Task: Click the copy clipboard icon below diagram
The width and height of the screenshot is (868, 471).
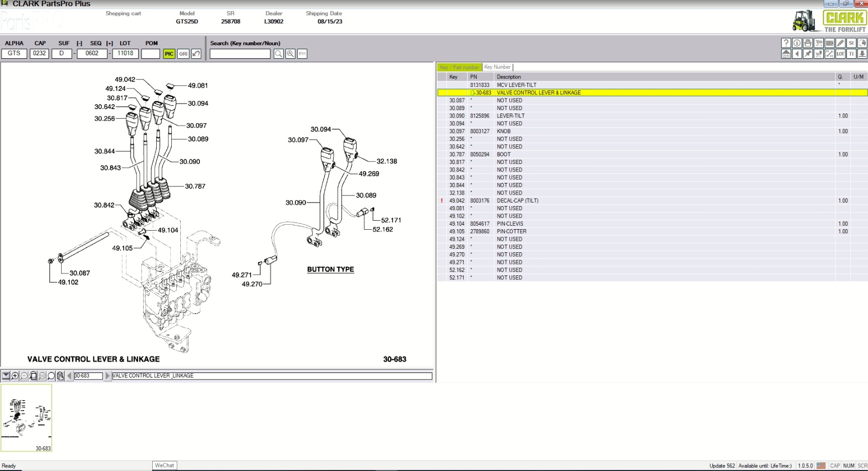Action: point(60,375)
